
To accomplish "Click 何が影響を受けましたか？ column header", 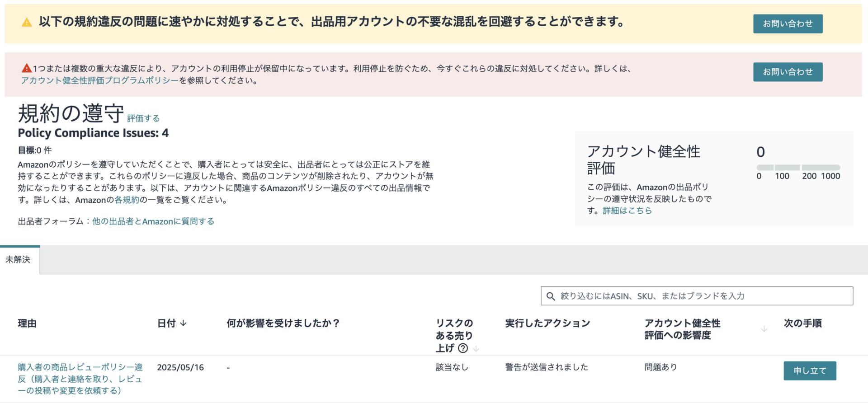I will coord(283,323).
